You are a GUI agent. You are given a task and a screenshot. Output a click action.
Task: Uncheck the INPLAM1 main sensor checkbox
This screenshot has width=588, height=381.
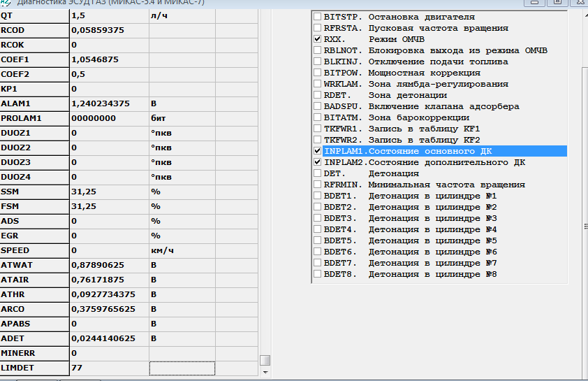(x=317, y=151)
